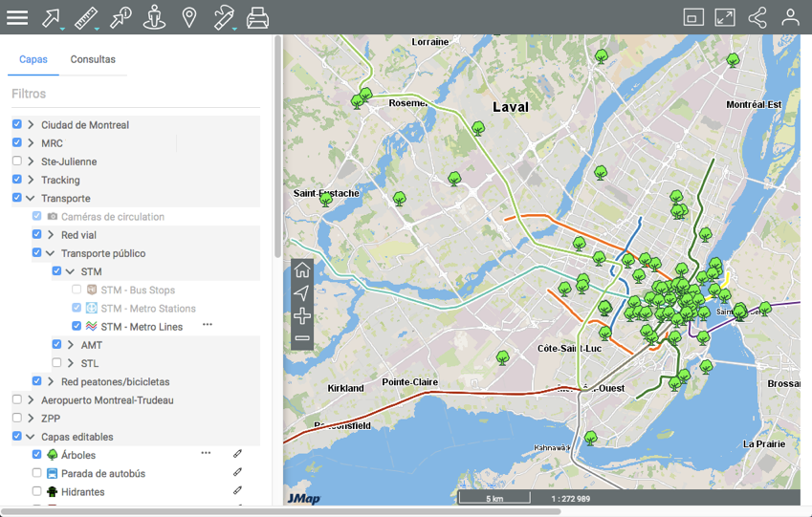Edit Hidrantes layer with pencil icon
Image resolution: width=812 pixels, height=517 pixels.
click(238, 490)
